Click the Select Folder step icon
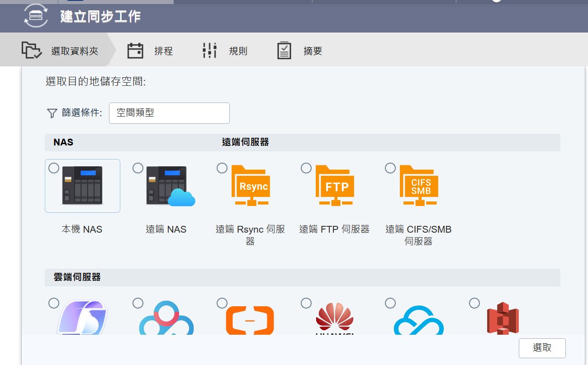The height and width of the screenshot is (365, 588). point(32,50)
